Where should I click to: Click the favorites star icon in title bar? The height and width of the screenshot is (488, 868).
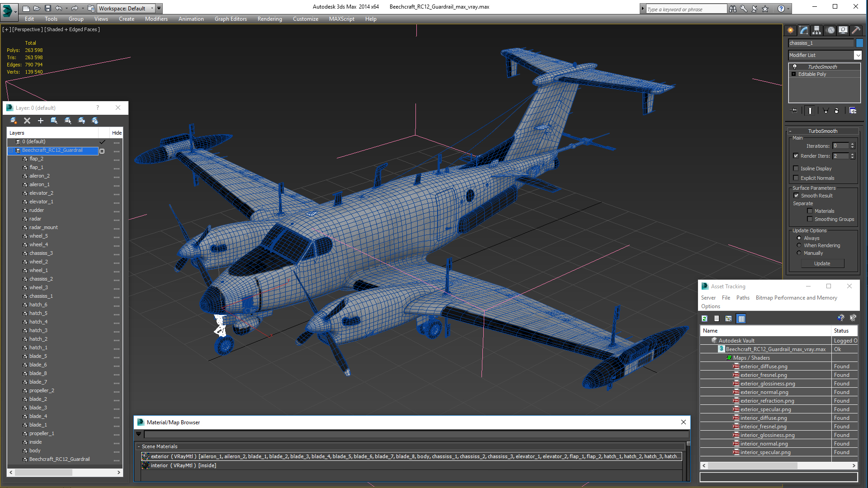765,9
